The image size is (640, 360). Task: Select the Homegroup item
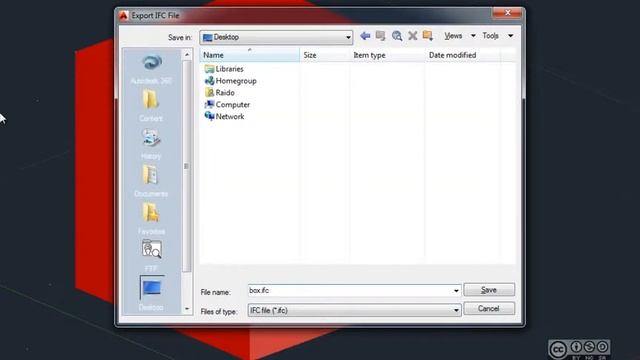click(231, 81)
